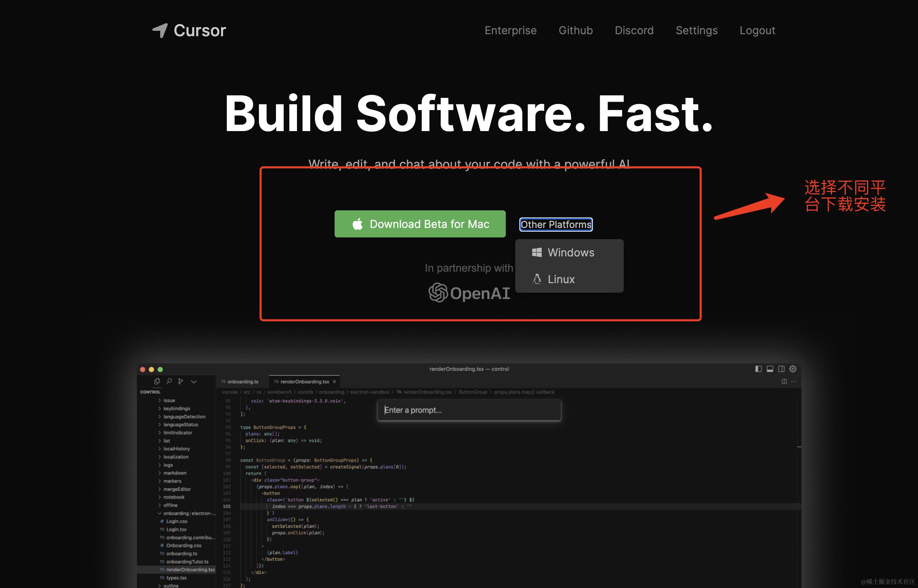Viewport: 918px width, 588px height.
Task: Toggle the primary sidebar layout icon
Action: 758,369
